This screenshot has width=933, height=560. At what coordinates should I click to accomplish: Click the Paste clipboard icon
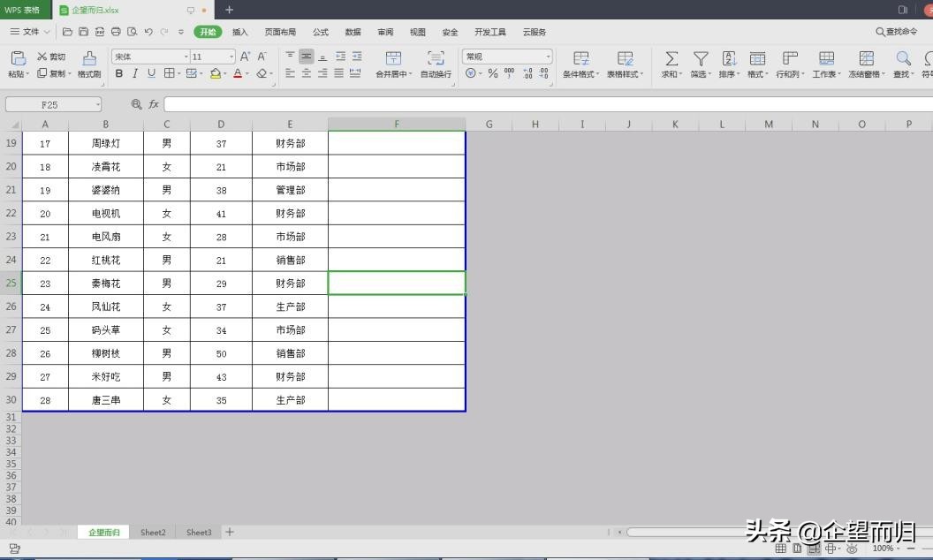pyautogui.click(x=18, y=58)
